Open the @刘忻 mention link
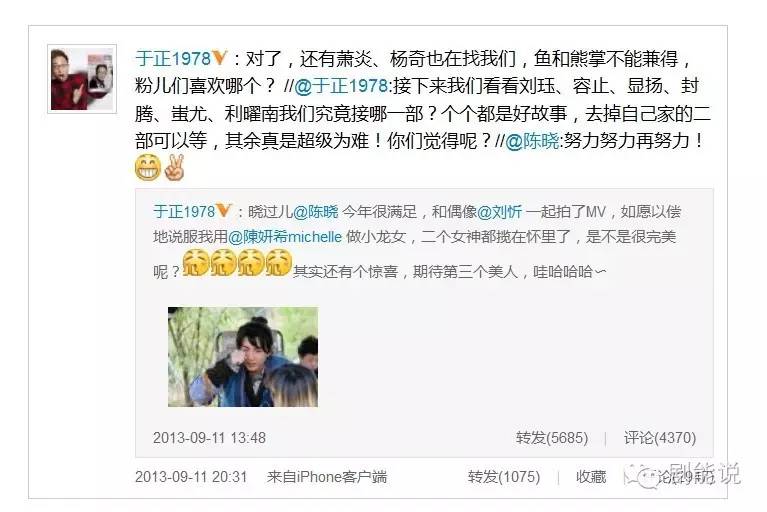Viewport: 767px width, 512px height. (499, 212)
